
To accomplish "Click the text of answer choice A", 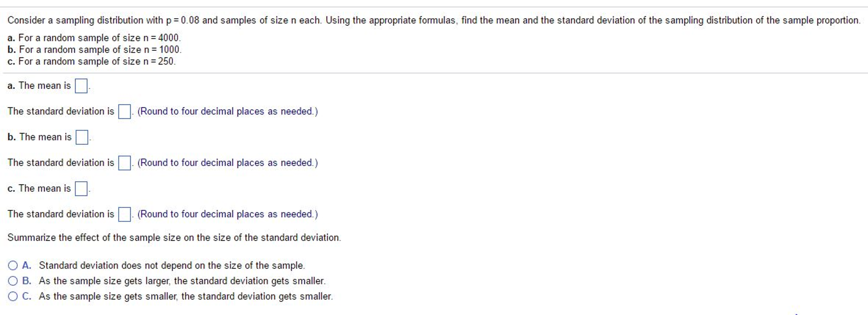I will [172, 265].
